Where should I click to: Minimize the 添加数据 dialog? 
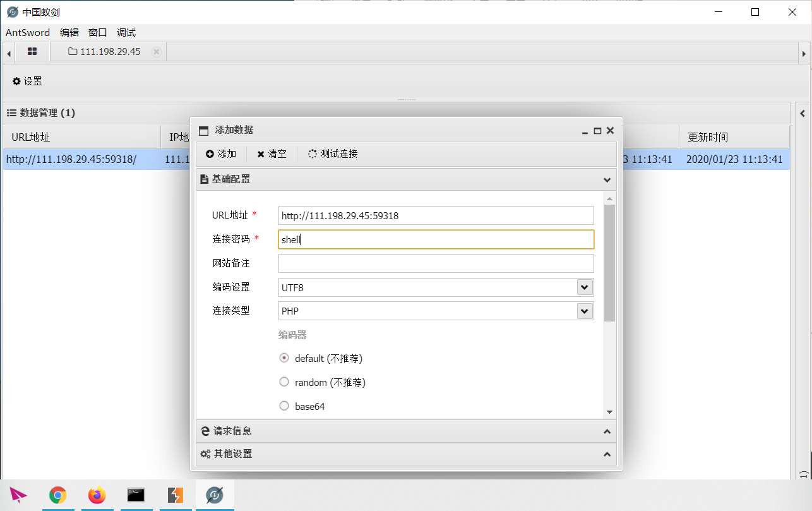click(585, 132)
